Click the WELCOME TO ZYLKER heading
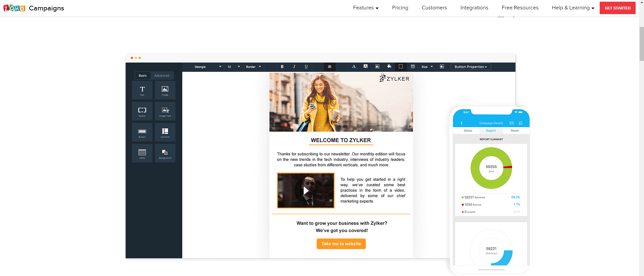The height and width of the screenshot is (276, 644). (341, 140)
